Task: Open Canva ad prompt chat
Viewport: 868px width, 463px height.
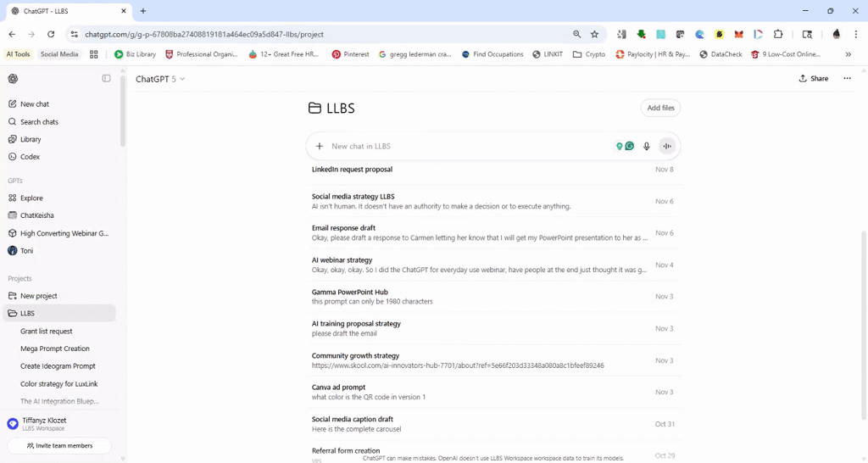Action: (493, 392)
